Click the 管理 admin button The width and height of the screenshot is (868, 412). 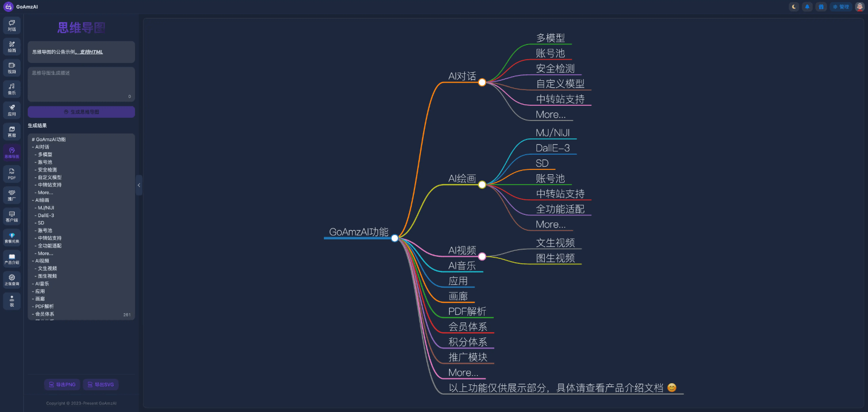tap(841, 7)
